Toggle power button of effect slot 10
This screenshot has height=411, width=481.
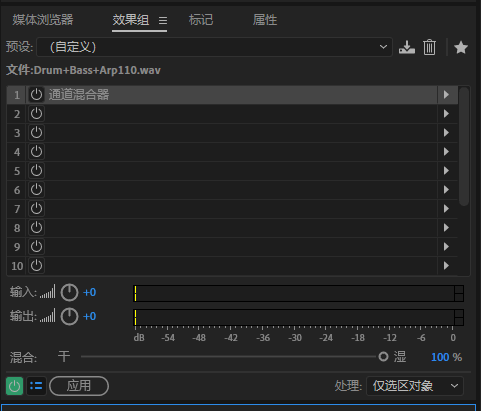click(x=36, y=266)
